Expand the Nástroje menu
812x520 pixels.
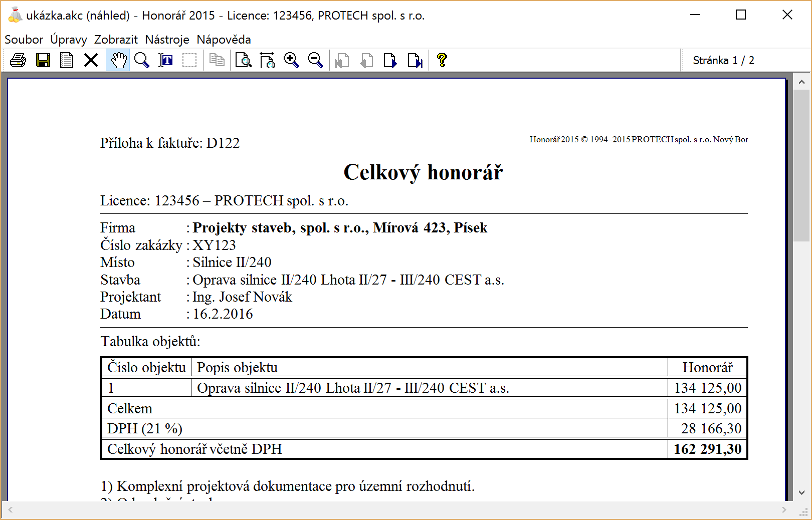pos(167,40)
